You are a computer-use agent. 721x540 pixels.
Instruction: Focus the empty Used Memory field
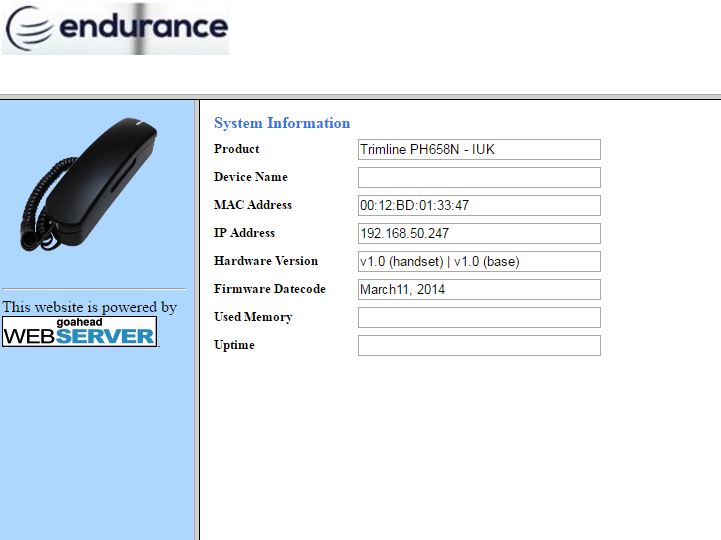click(479, 318)
